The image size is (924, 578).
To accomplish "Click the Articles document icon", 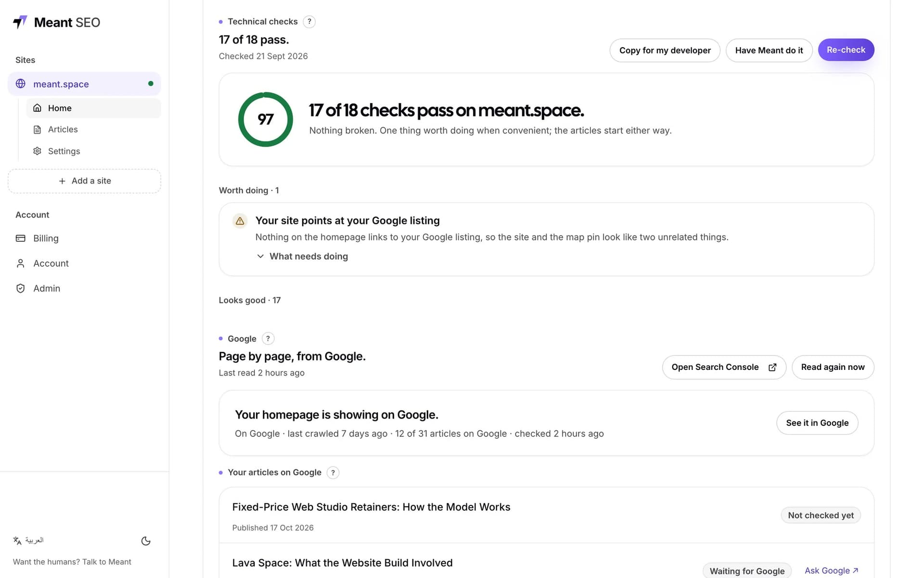I will [x=37, y=130].
